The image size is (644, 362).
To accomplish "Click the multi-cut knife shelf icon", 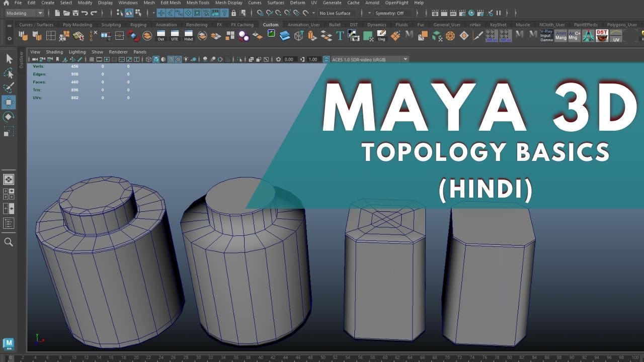I will pyautogui.click(x=477, y=36).
